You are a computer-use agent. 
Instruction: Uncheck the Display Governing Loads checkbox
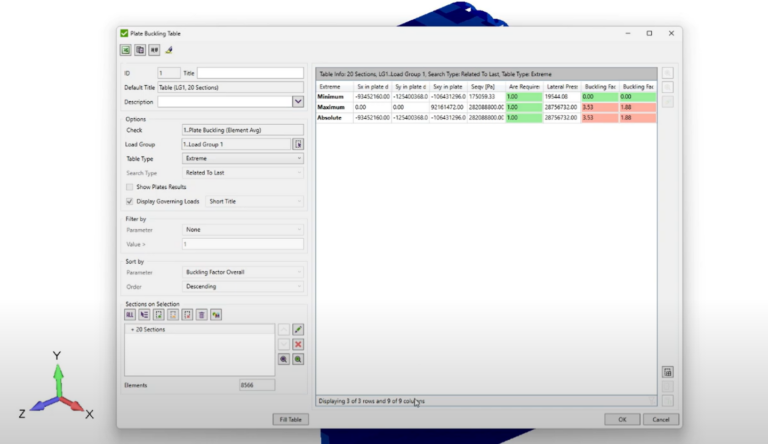point(130,201)
